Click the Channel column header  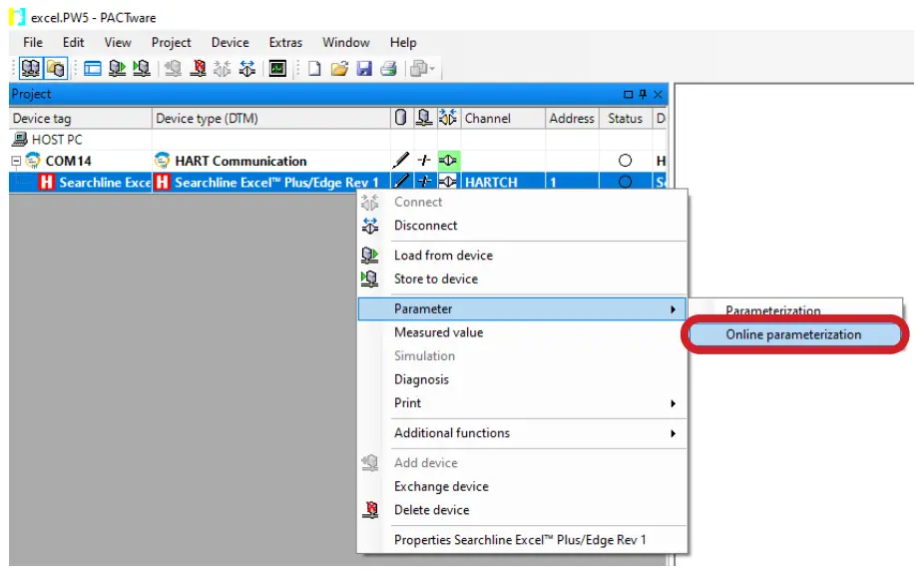(x=503, y=118)
